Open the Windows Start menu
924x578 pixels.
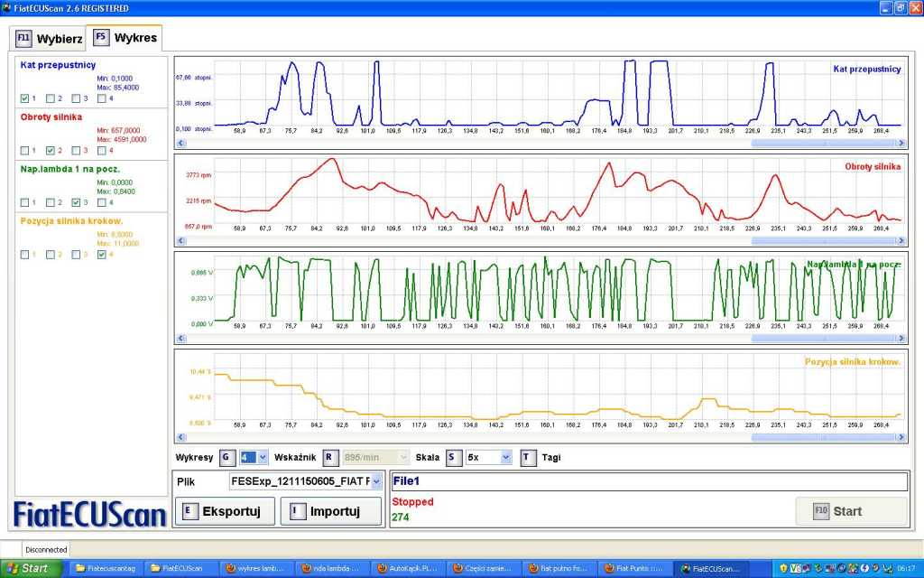tap(32, 568)
